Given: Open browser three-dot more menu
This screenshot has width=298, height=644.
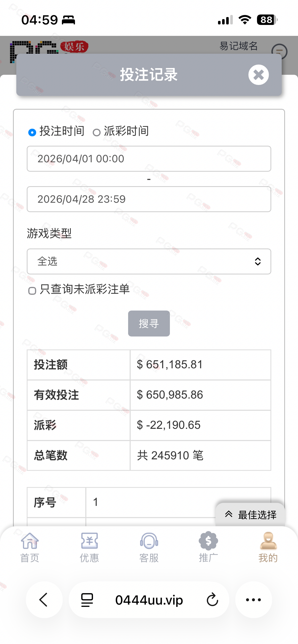Looking at the screenshot, I should (253, 600).
